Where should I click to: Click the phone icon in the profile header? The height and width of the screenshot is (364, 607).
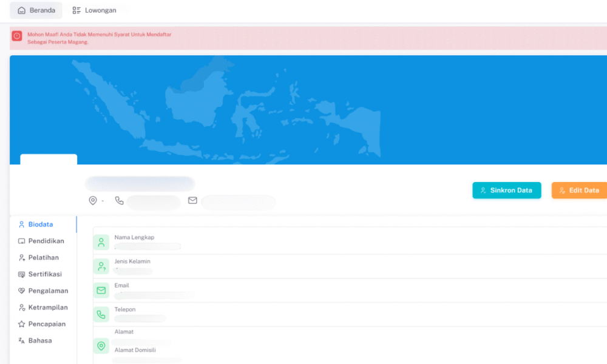click(119, 200)
